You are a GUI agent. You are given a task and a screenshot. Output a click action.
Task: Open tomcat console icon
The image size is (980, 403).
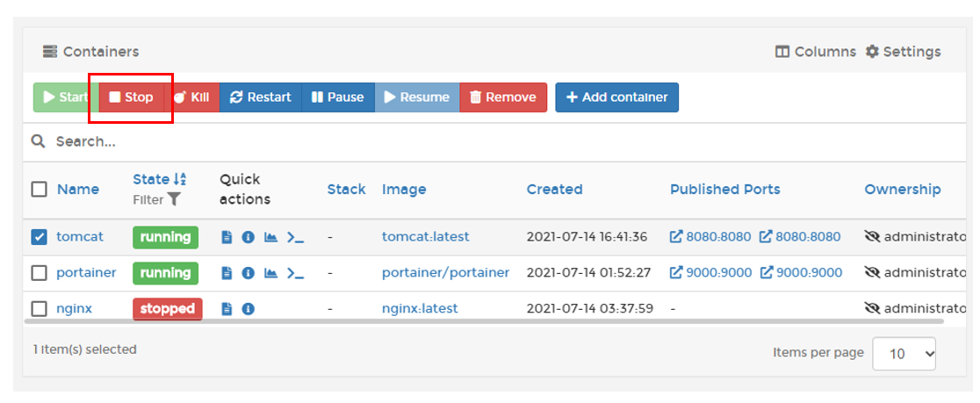tap(295, 237)
